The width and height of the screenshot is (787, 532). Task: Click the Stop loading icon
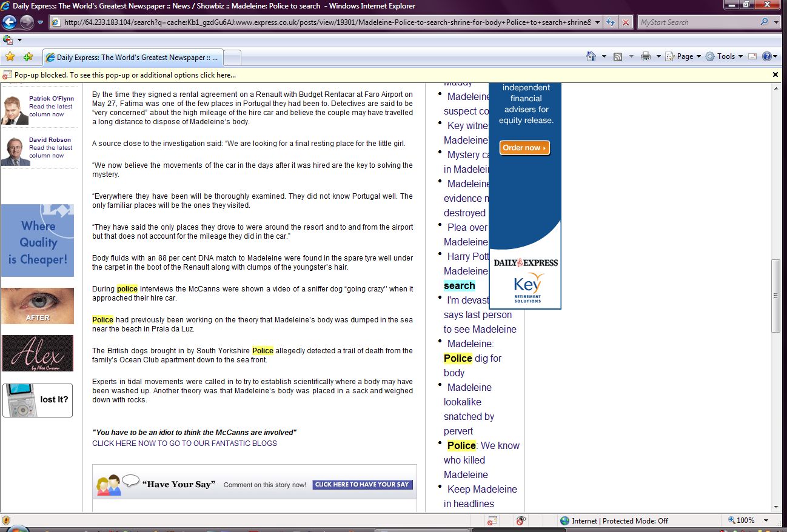(625, 22)
